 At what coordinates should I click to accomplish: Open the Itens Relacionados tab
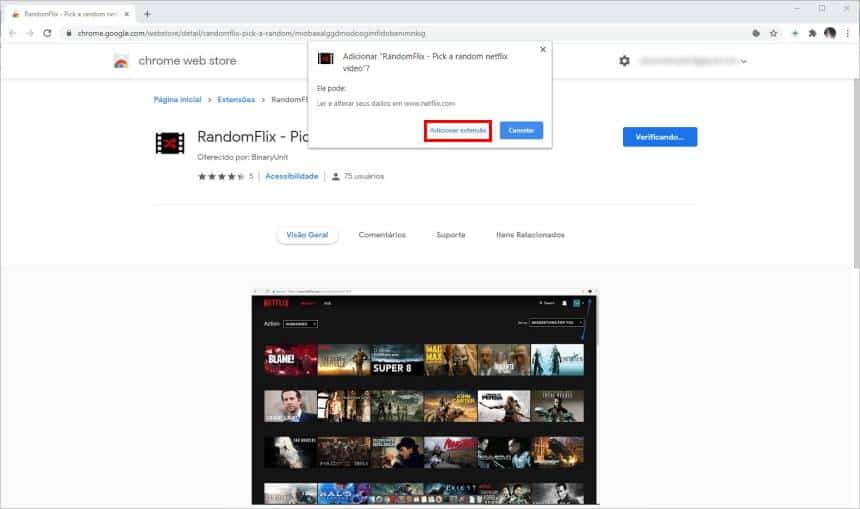tap(530, 235)
